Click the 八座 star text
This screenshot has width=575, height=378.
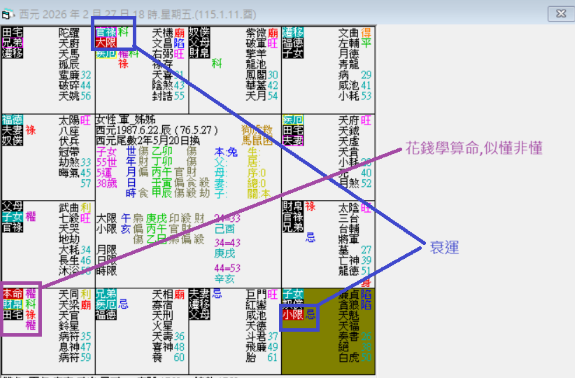(x=69, y=131)
